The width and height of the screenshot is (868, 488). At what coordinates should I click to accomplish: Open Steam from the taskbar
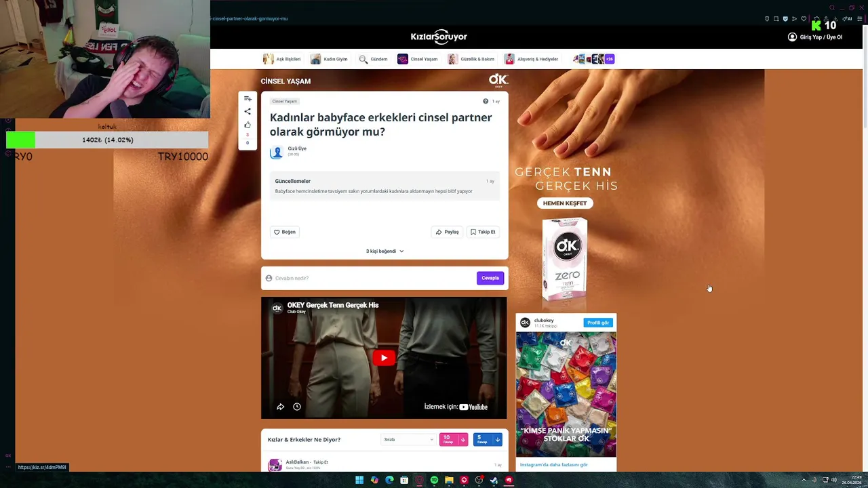coord(494,480)
